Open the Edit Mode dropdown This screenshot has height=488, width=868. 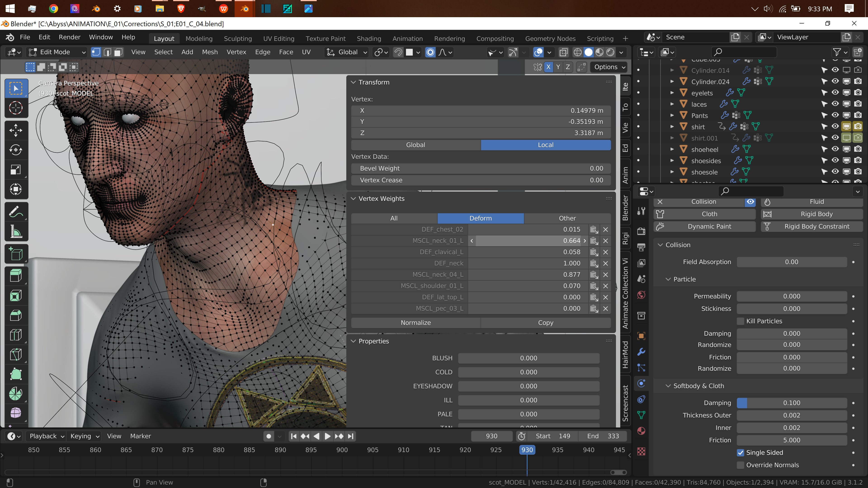pyautogui.click(x=57, y=52)
